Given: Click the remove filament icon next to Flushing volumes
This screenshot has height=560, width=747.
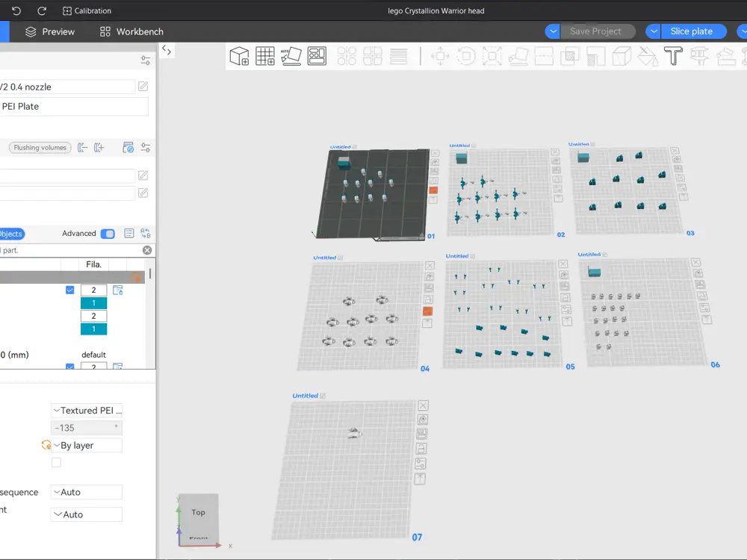Looking at the screenshot, I should coord(82,148).
